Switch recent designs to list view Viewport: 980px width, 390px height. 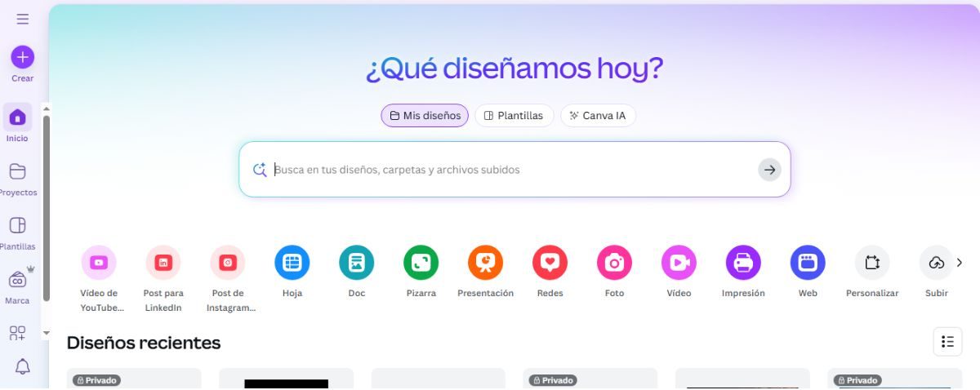coord(947,342)
